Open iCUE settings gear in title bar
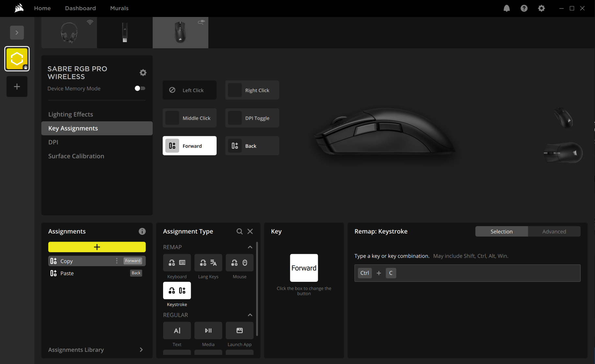The image size is (595, 364). coord(542,8)
